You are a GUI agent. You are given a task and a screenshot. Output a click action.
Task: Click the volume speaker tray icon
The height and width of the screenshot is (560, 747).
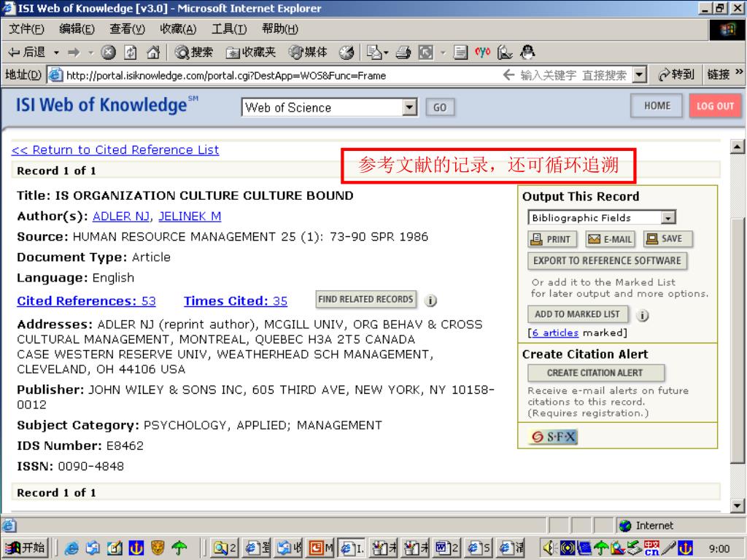[x=549, y=548]
